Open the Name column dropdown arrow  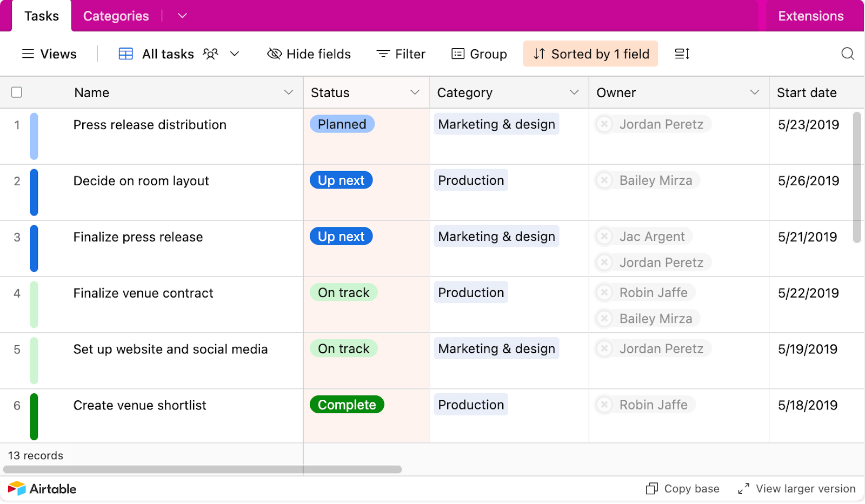[x=289, y=92]
